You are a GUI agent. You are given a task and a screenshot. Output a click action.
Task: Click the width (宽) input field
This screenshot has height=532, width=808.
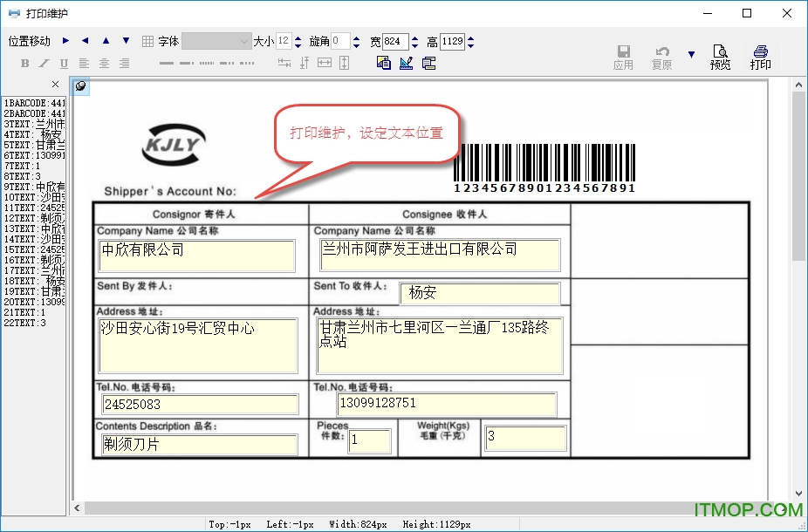click(x=395, y=41)
